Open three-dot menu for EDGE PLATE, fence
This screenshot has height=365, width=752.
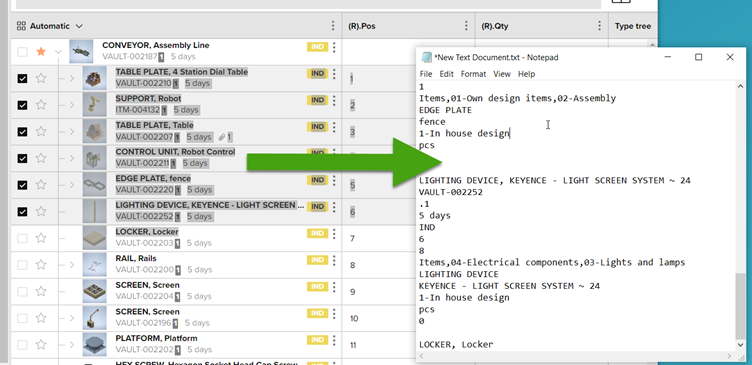click(334, 180)
